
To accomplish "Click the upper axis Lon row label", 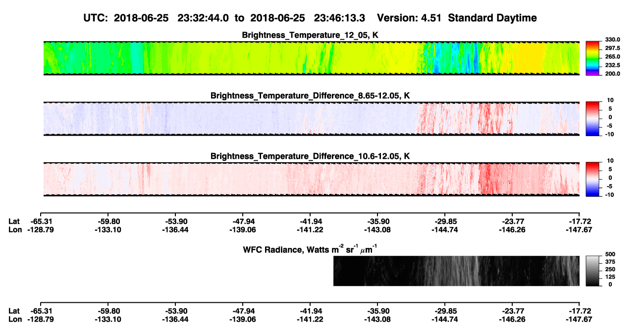I will (15, 230).
